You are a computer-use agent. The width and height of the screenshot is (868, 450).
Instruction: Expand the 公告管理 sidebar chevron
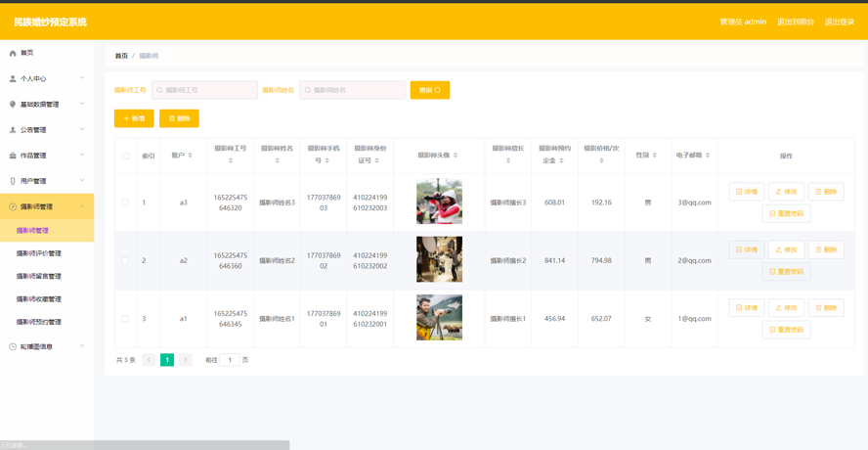coord(82,129)
